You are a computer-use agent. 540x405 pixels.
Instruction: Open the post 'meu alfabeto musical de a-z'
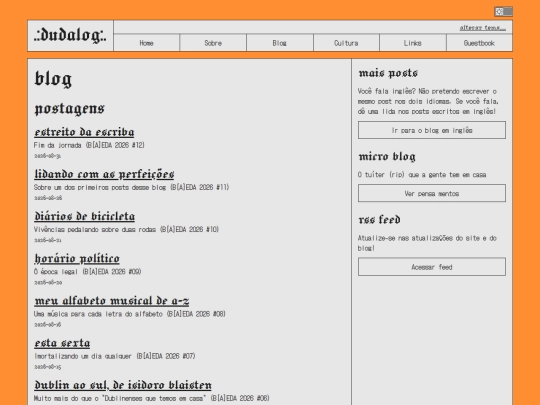112,301
